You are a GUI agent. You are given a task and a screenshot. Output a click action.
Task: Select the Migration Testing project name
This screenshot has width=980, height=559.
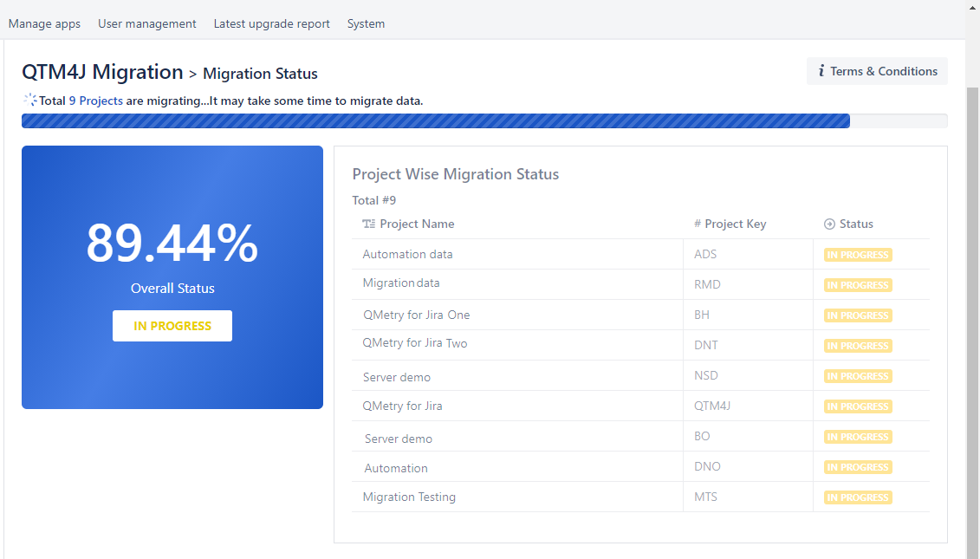(409, 497)
